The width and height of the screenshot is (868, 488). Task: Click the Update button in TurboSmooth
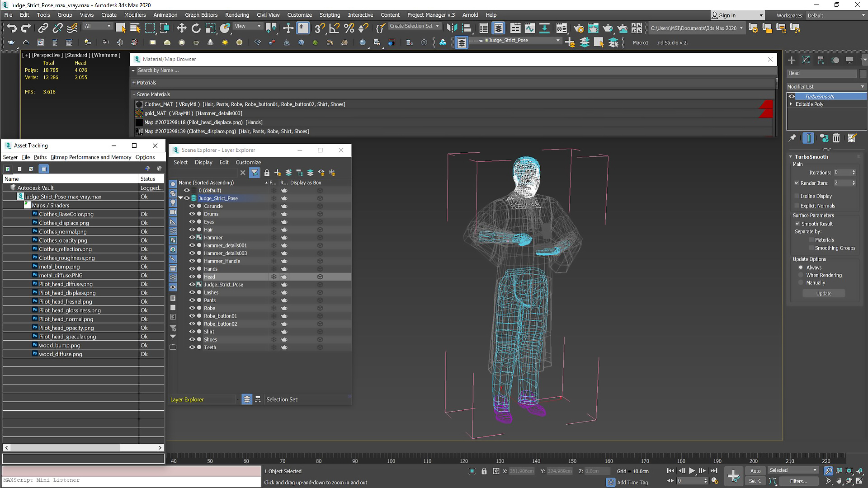click(x=824, y=293)
